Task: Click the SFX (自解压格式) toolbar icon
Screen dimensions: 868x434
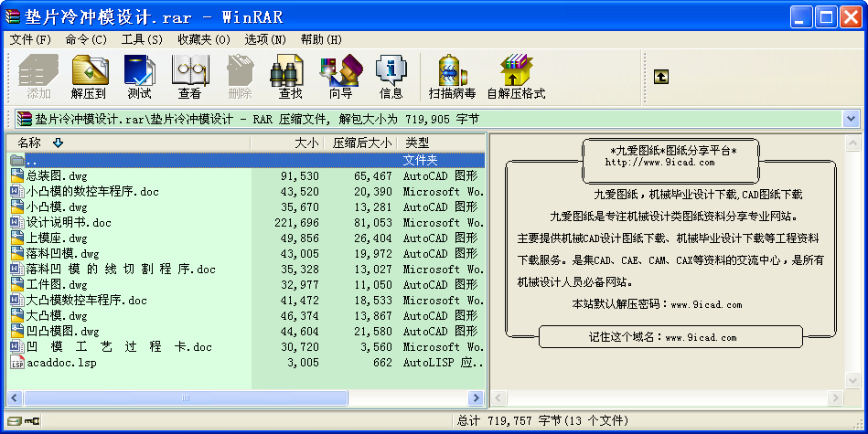Action: 516,76
